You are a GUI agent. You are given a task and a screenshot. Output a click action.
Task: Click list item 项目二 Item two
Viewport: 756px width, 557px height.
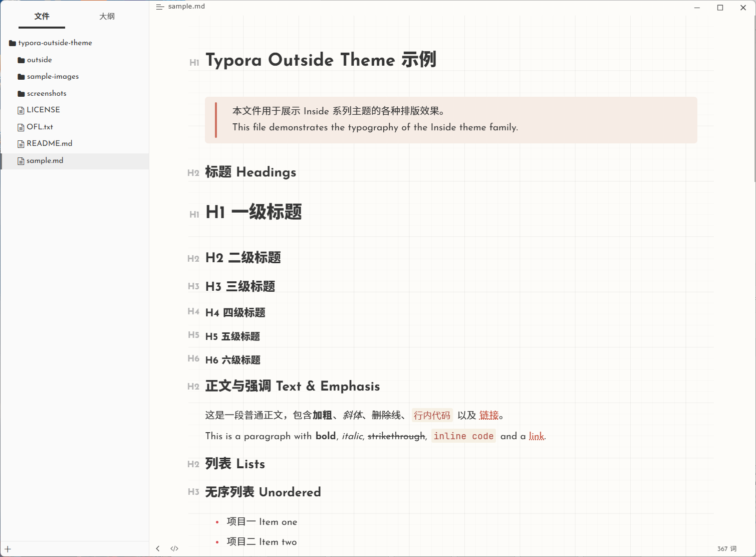pyautogui.click(x=262, y=542)
